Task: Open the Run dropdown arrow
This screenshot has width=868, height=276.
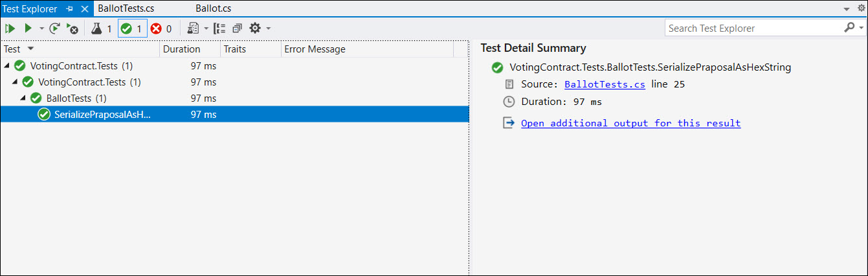Action: 41,29
